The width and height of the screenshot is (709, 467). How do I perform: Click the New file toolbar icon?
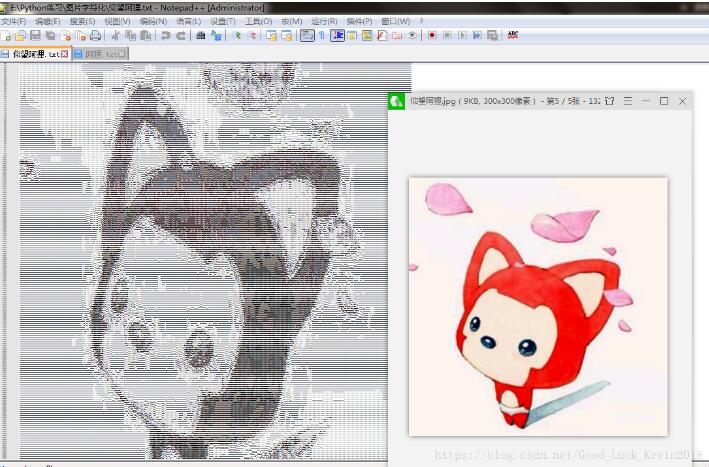tap(6, 36)
